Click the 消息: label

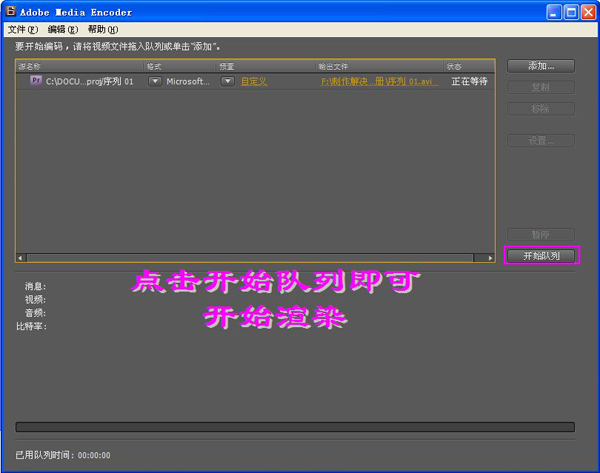[x=35, y=286]
